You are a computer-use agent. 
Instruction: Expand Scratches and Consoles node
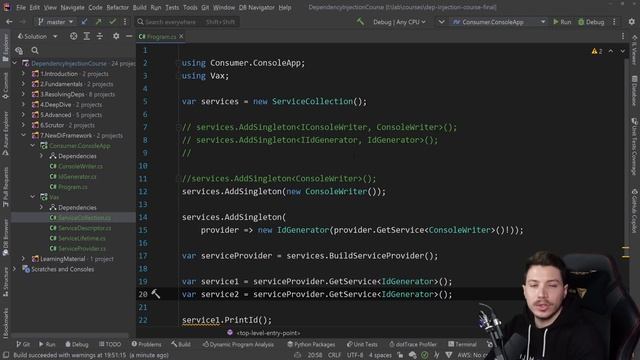tap(14, 269)
